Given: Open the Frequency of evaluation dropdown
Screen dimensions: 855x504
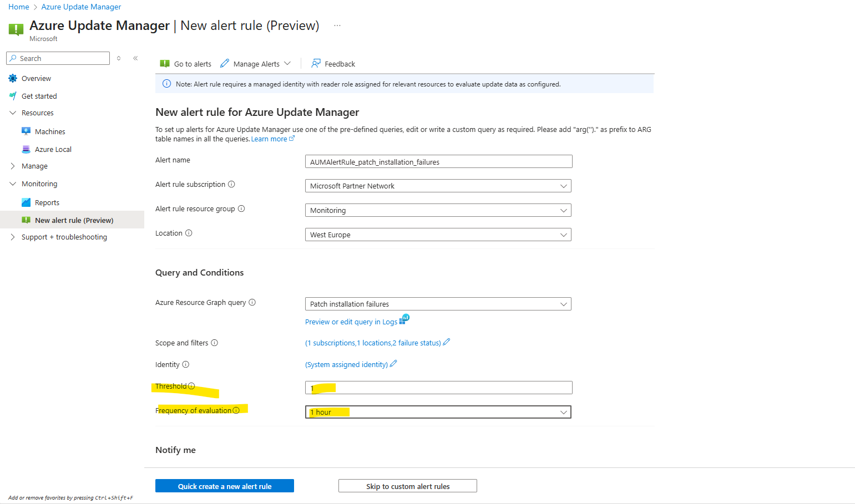Looking at the screenshot, I should tap(438, 412).
